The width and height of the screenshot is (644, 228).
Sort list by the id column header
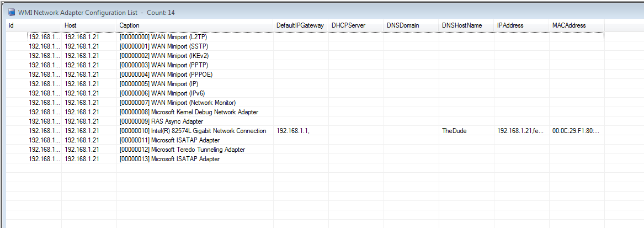[x=33, y=25]
